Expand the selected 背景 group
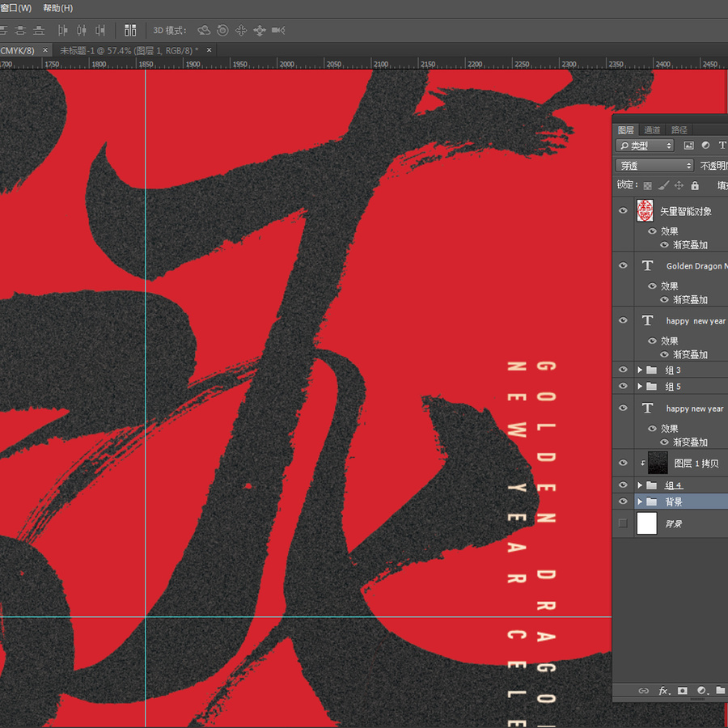Image resolution: width=728 pixels, height=728 pixels. tap(640, 502)
